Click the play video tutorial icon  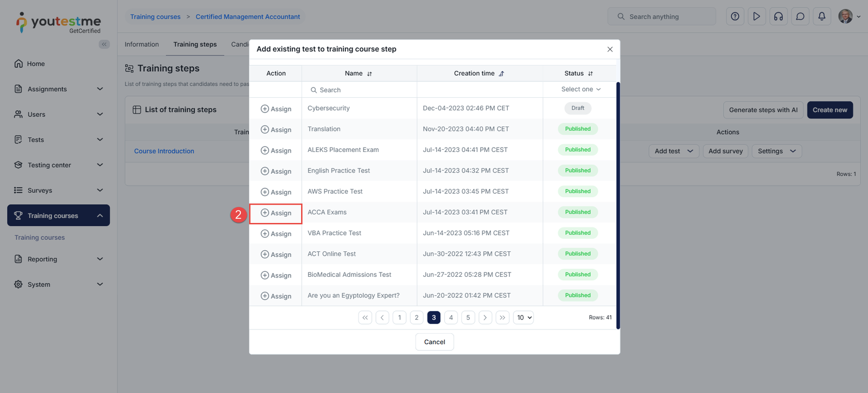coord(756,17)
